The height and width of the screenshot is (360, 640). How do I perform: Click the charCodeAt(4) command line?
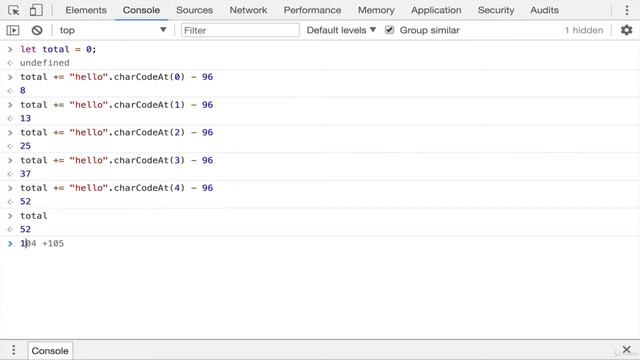tap(117, 188)
